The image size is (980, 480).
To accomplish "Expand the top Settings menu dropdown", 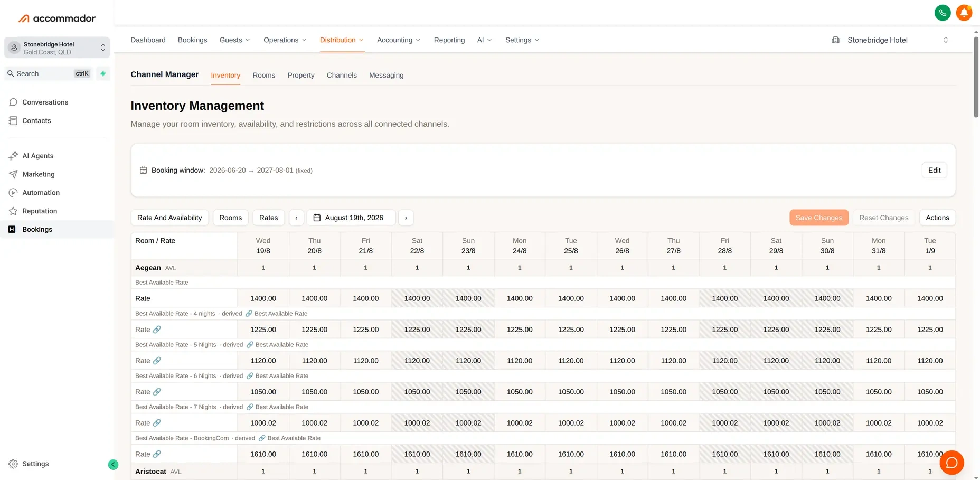I will pyautogui.click(x=522, y=40).
